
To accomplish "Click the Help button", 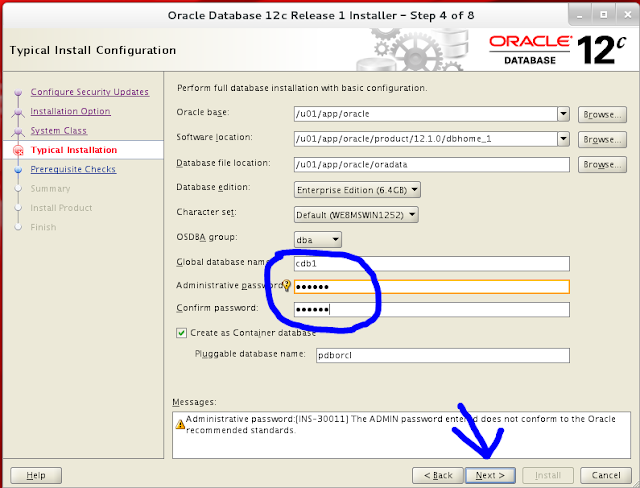I will (x=36, y=475).
